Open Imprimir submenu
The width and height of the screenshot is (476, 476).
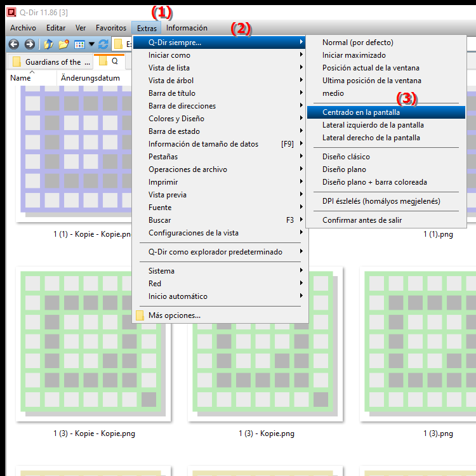(x=219, y=182)
